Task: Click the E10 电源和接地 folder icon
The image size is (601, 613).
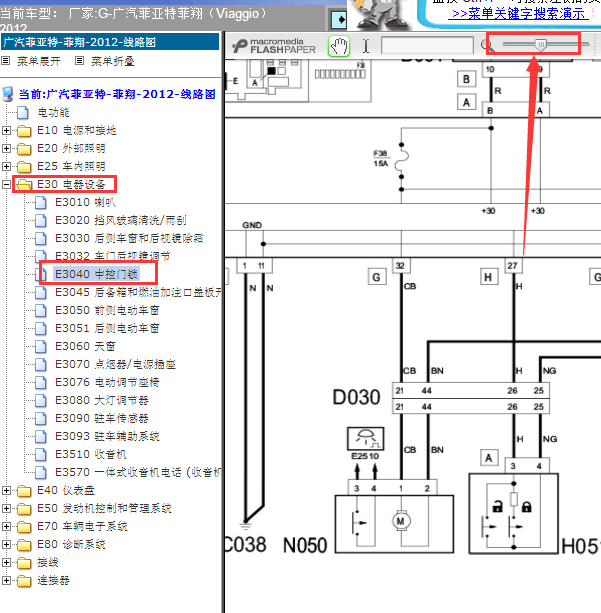Action: pyautogui.click(x=24, y=130)
